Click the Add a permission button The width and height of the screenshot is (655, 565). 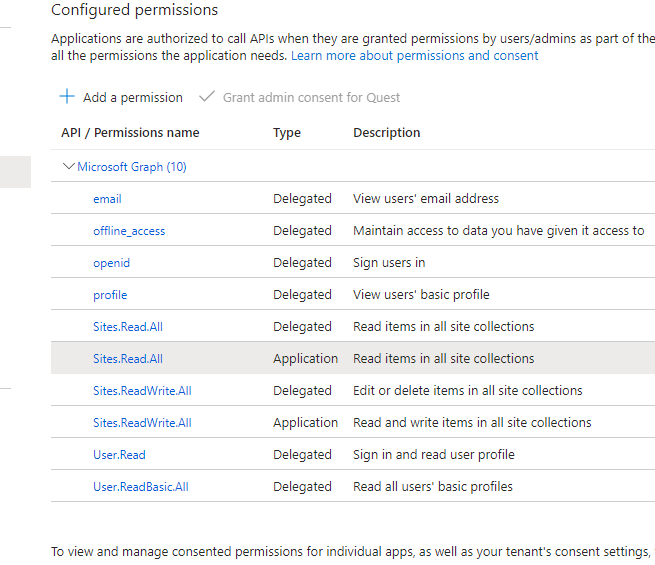(x=132, y=98)
